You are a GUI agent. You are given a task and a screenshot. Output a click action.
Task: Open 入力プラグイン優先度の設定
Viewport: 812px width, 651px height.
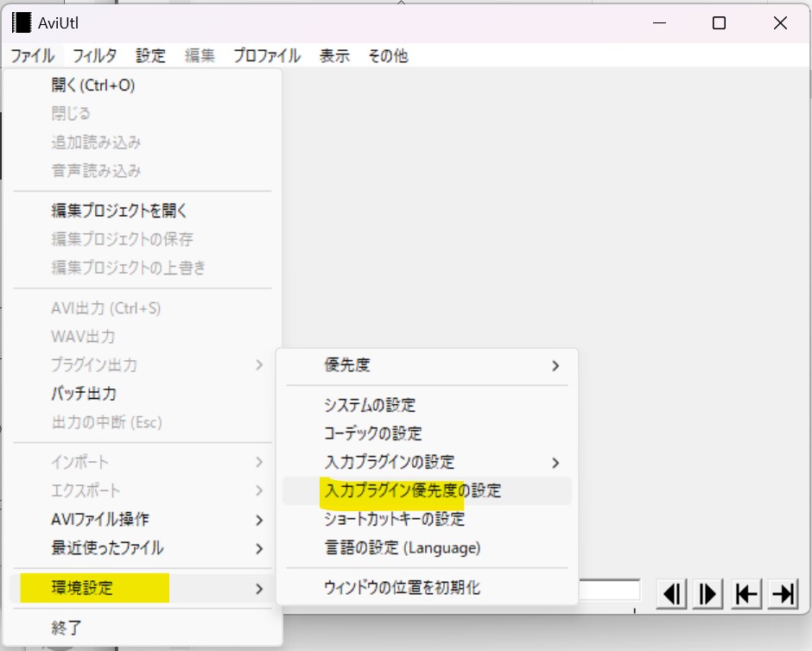point(427,490)
